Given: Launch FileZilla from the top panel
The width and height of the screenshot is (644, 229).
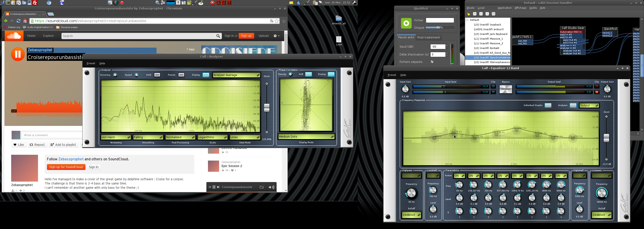Looking at the screenshot, I should click(35, 3).
